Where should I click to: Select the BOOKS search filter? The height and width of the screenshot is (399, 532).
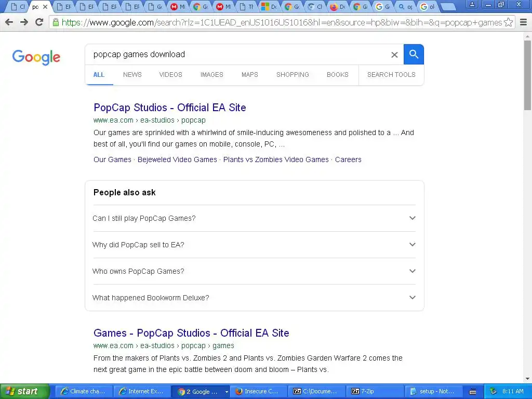tap(338, 75)
